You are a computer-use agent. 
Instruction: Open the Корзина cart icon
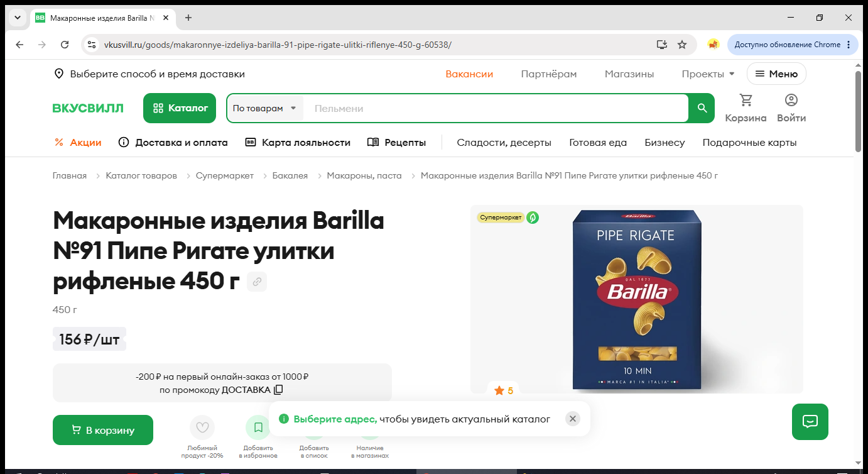[x=746, y=108]
